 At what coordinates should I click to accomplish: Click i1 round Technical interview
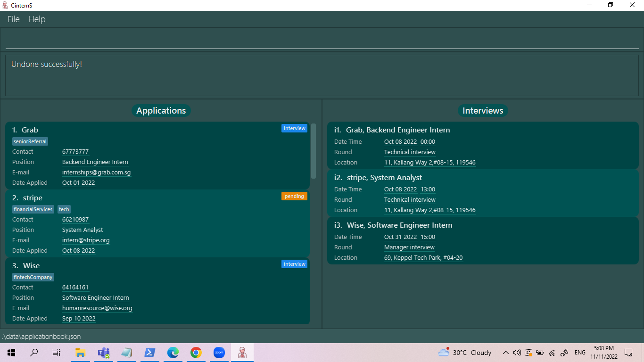(410, 152)
